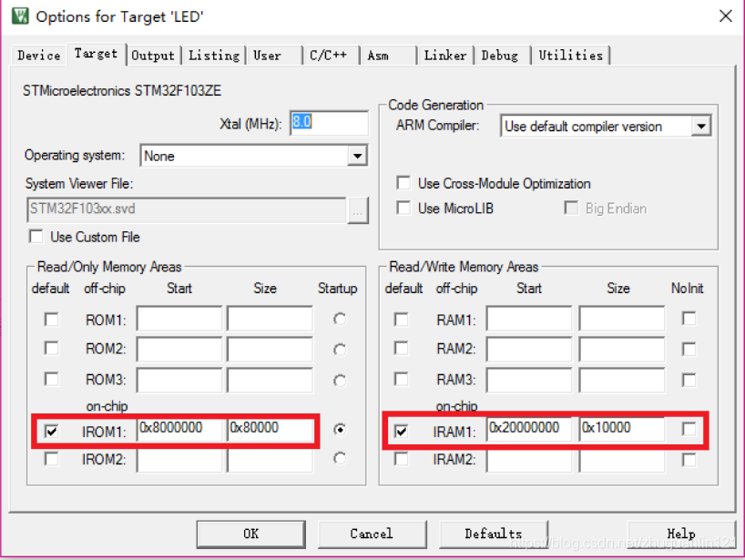Image resolution: width=745 pixels, height=560 pixels.
Task: Click the RAM2 Size field
Action: 621,349
